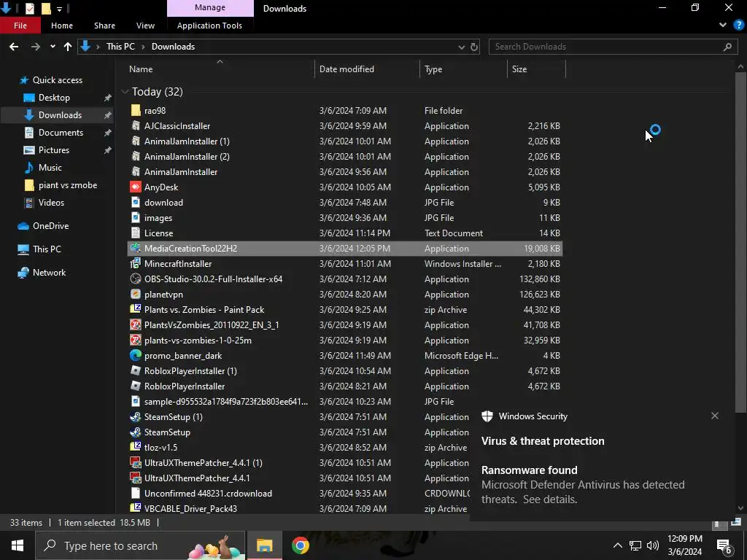
Task: Select UltraUXThemePatcher_4.4.1 (1) icon
Action: 136,462
